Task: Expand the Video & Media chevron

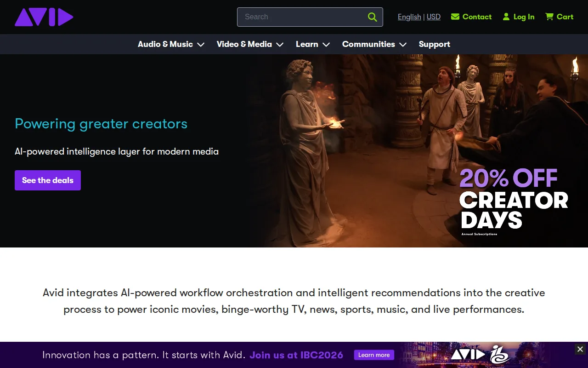Action: tap(280, 45)
